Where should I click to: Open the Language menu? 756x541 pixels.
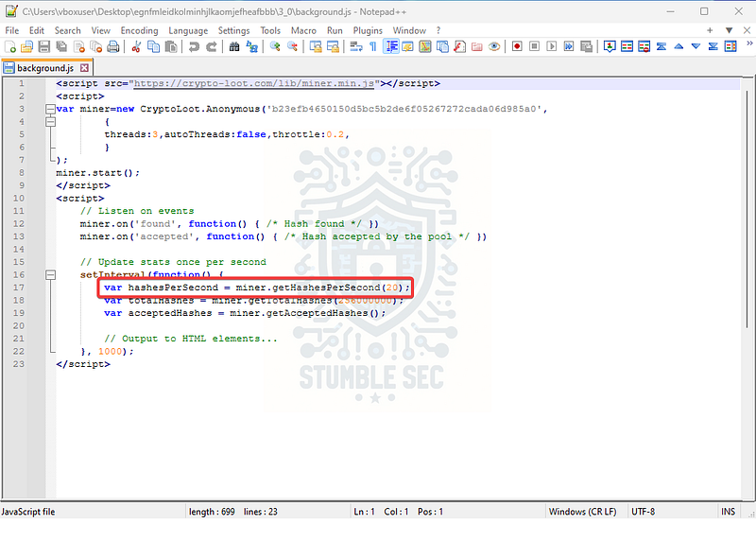point(188,30)
